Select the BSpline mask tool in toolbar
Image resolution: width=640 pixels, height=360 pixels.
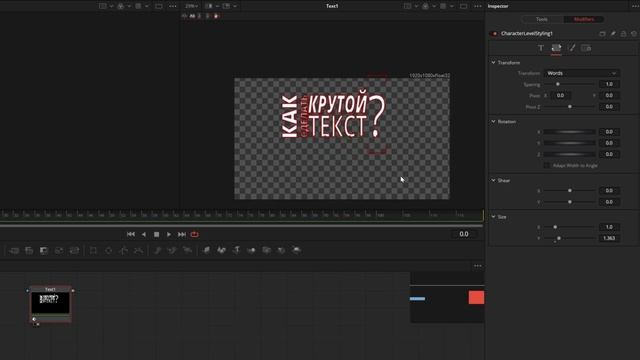point(138,250)
